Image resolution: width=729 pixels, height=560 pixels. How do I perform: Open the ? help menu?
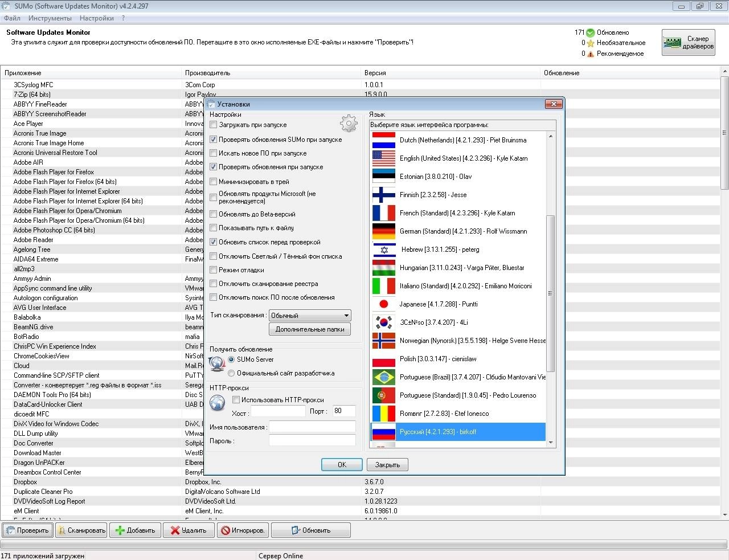pos(123,18)
